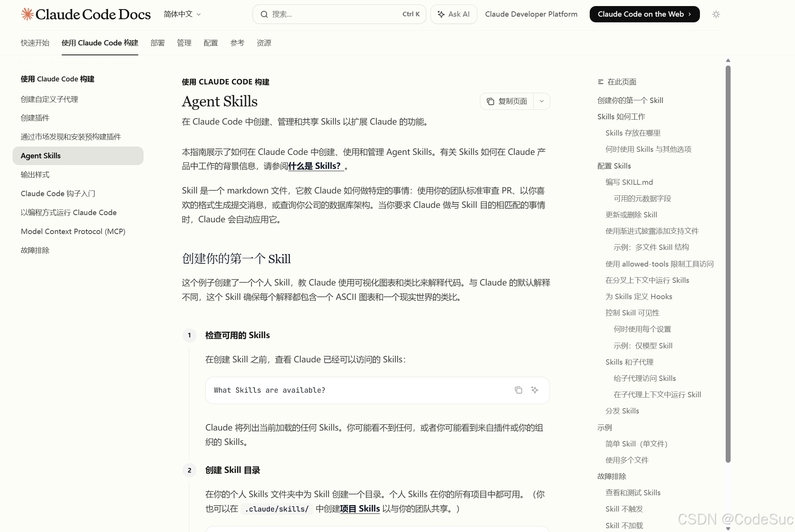Expand the copy page options chevron

542,101
